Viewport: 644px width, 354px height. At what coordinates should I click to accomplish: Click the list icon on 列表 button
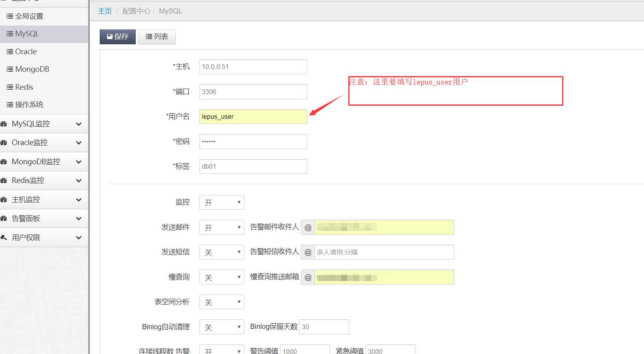(149, 37)
